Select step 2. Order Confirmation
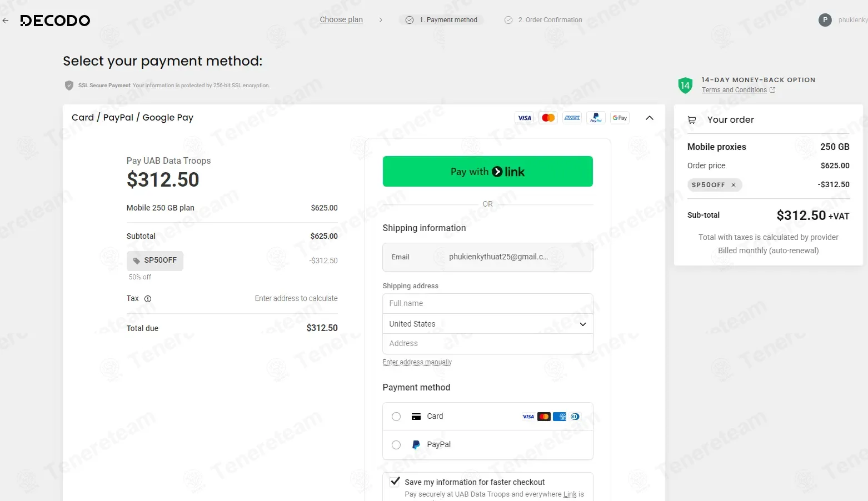 (x=543, y=20)
